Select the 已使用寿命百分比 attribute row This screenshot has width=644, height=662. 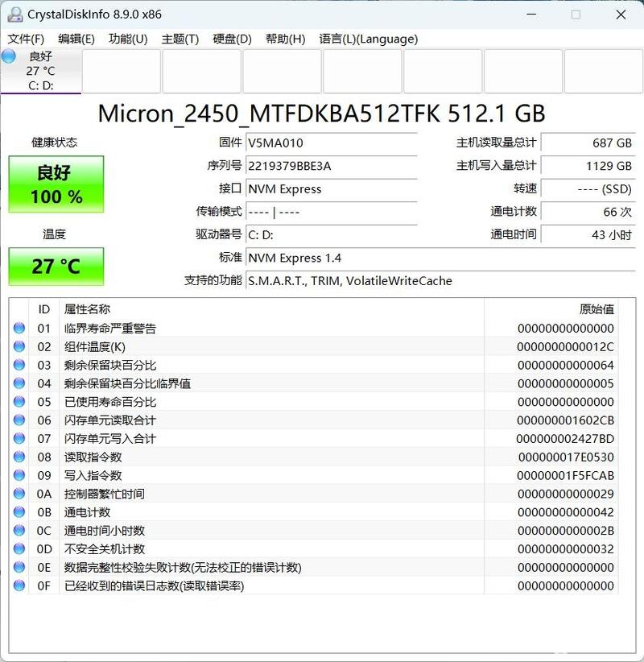315,402
